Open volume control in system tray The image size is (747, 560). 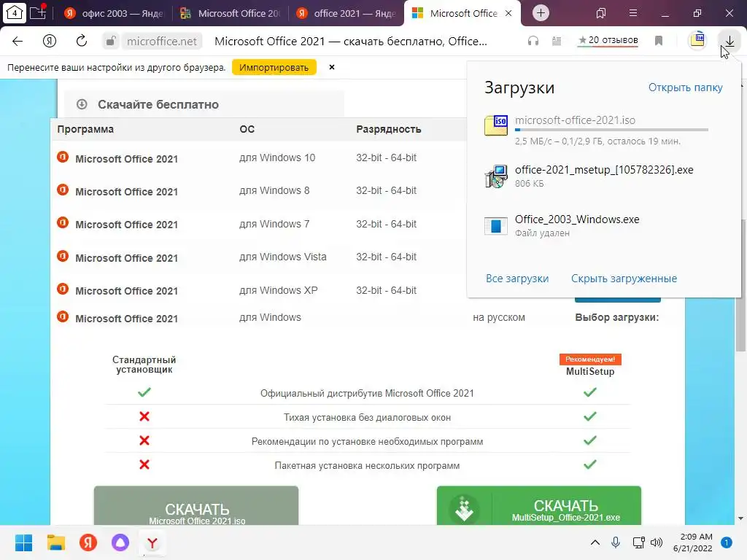657,542
